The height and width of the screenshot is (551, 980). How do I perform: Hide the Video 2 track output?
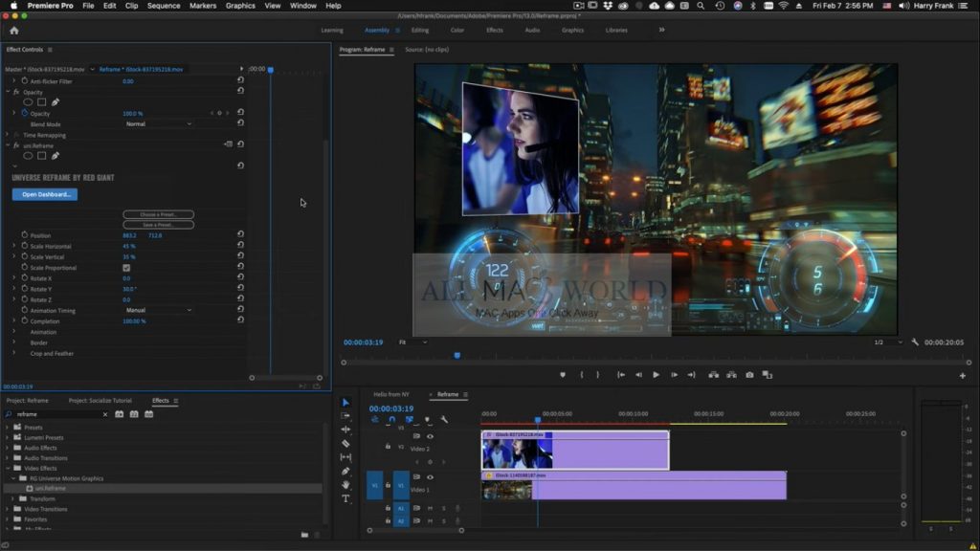coord(430,436)
